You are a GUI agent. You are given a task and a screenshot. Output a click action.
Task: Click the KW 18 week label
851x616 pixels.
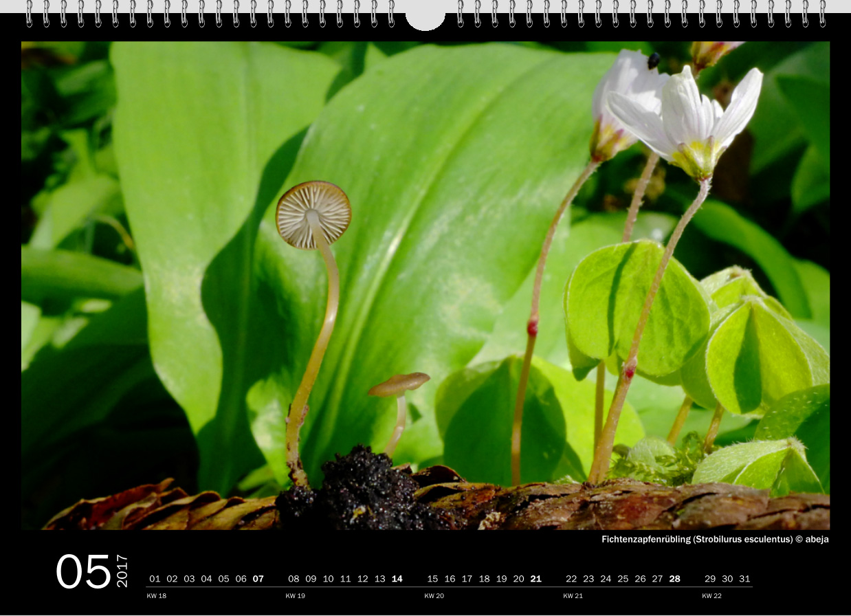click(x=157, y=596)
